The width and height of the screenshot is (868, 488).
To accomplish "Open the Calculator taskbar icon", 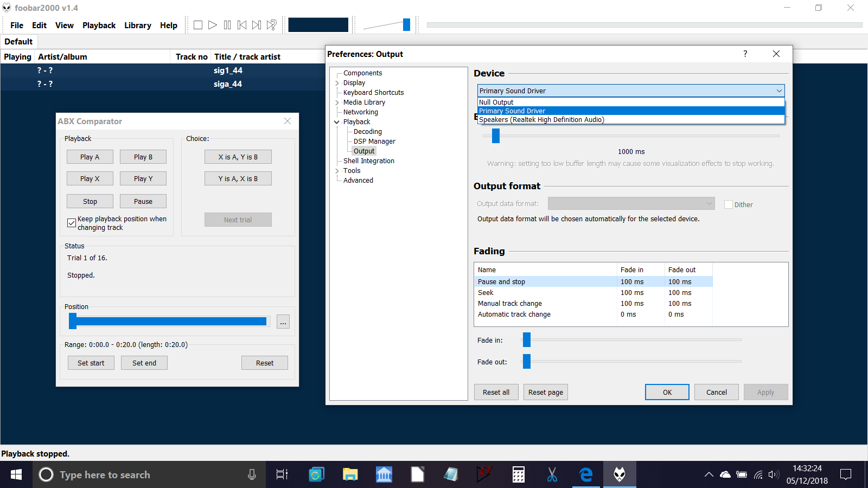I will (519, 474).
